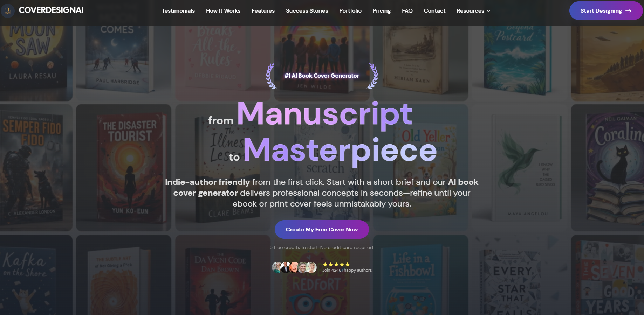The width and height of the screenshot is (644, 315).
Task: Go to Testimonials section
Action: pos(178,11)
